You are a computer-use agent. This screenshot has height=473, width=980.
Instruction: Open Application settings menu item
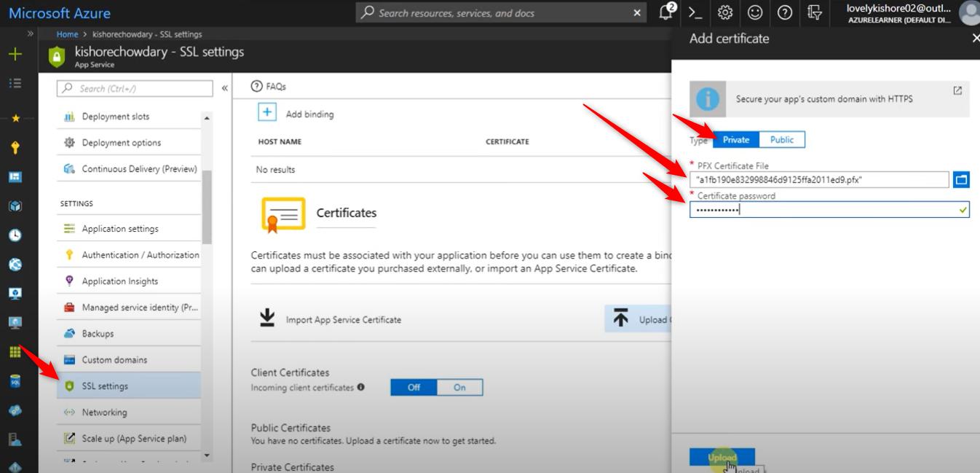tap(129, 229)
